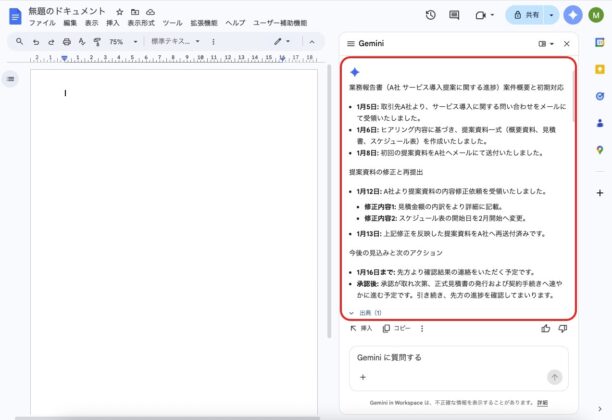Open the ファイル menu
This screenshot has height=420, width=612.
(42, 23)
